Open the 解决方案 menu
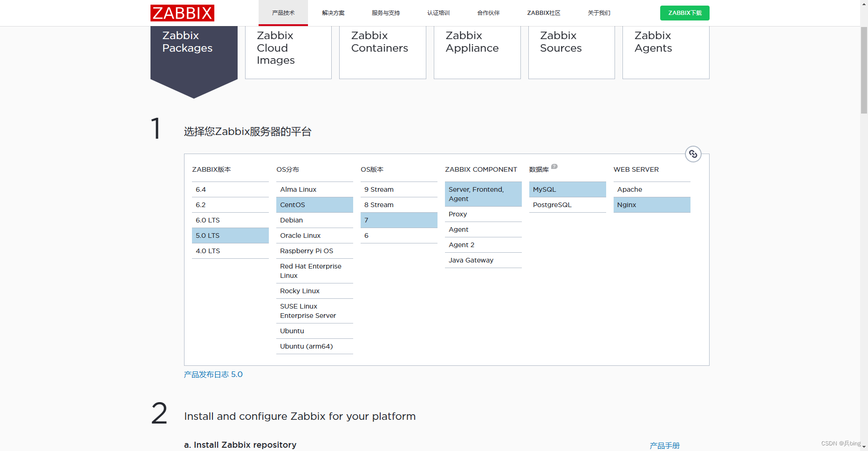The height and width of the screenshot is (451, 868). [333, 13]
